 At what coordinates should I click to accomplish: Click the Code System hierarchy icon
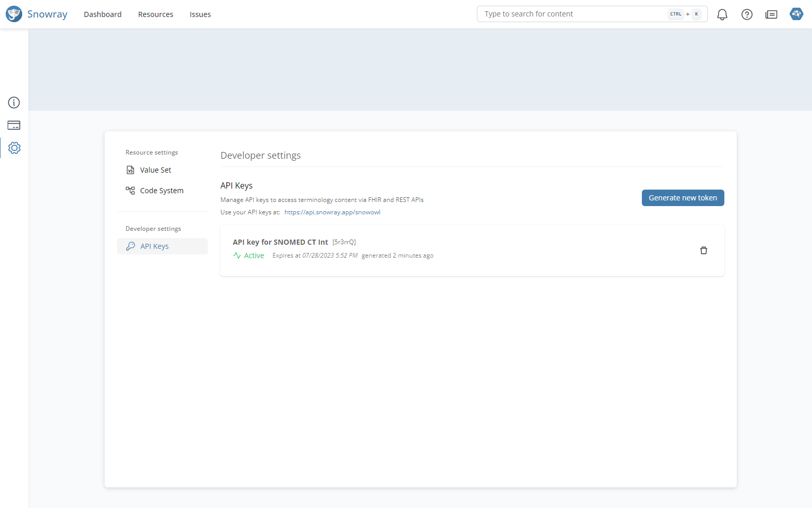(x=130, y=191)
